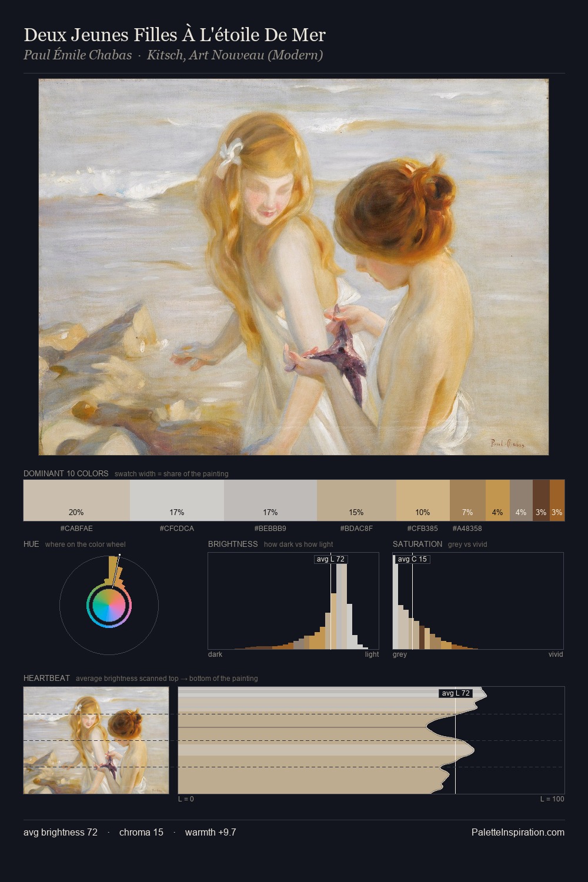The width and height of the screenshot is (588, 882).
Task: Click the 'L = 100' axis label
Action: [552, 799]
